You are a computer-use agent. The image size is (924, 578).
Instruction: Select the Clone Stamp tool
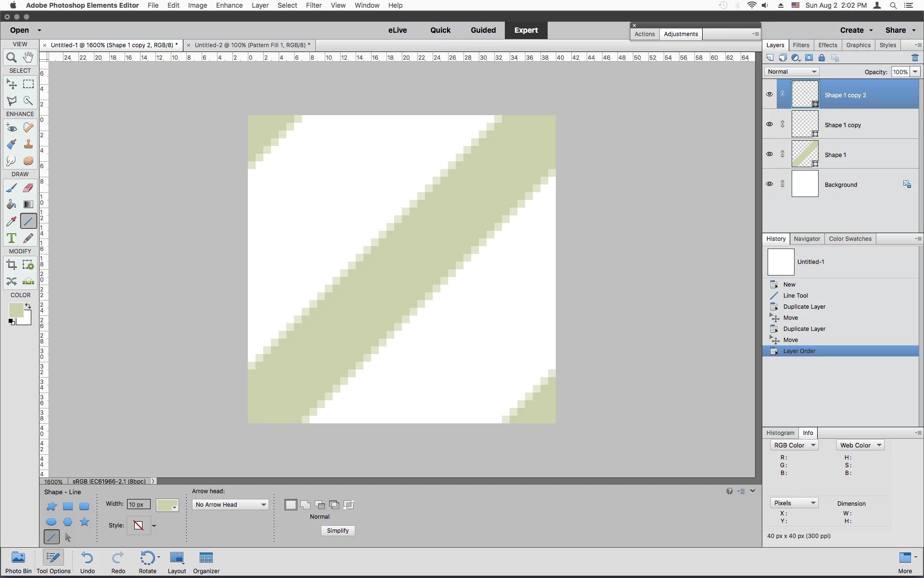point(28,144)
